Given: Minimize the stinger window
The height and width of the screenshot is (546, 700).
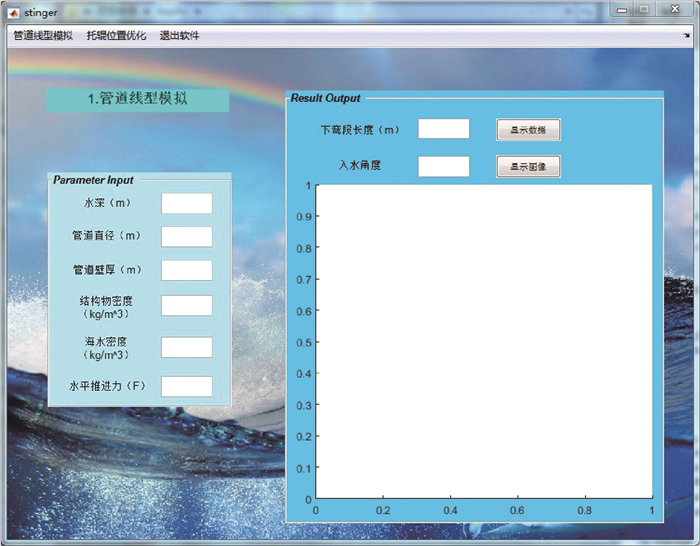Looking at the screenshot, I should (x=624, y=10).
